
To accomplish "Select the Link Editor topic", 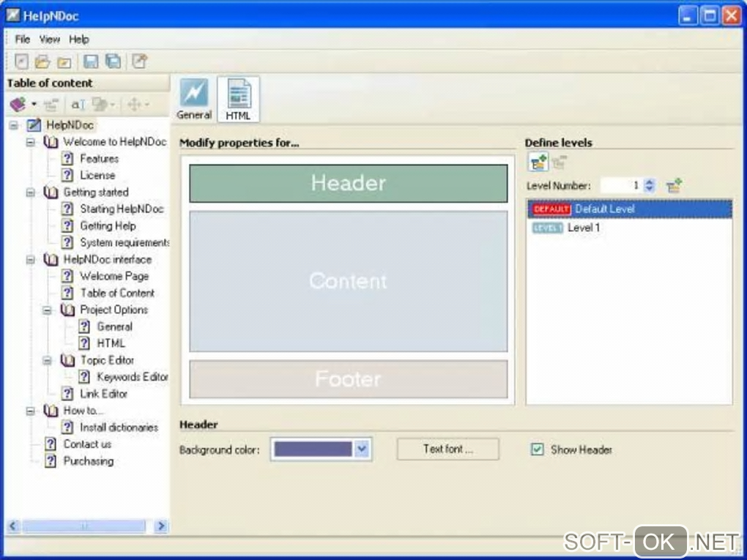I will [x=104, y=394].
